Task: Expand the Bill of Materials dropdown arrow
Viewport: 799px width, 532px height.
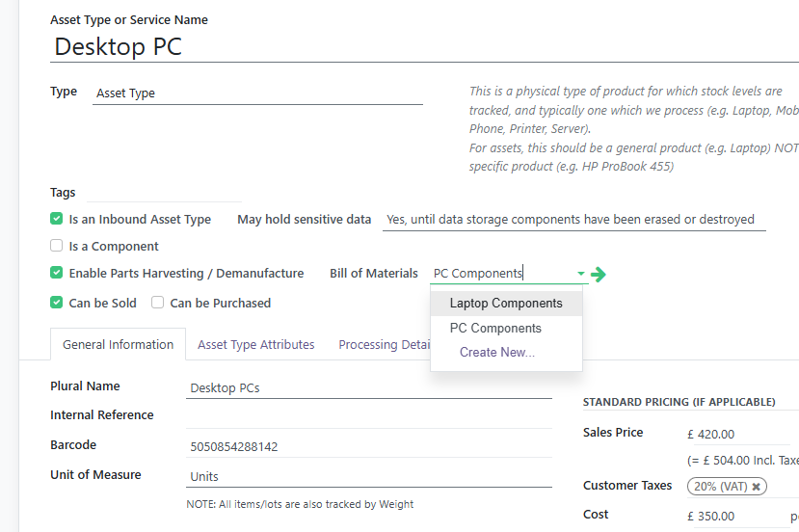Action: [580, 274]
